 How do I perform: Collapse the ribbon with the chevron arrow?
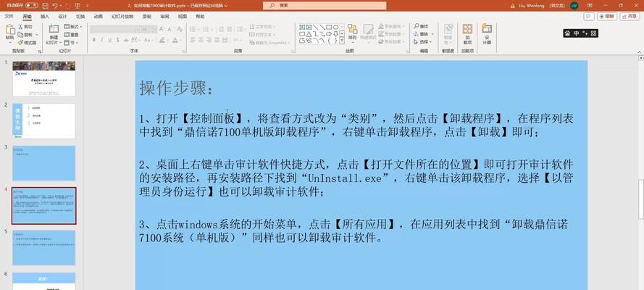click(639, 51)
